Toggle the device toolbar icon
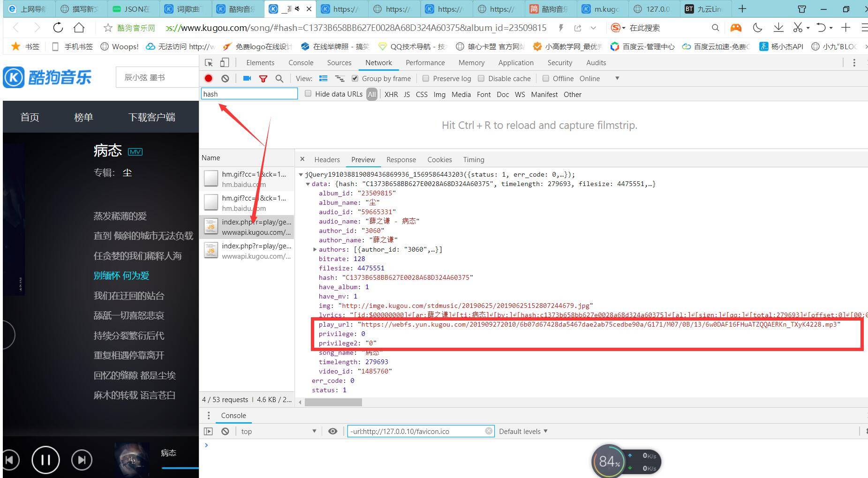The height and width of the screenshot is (478, 868). [225, 63]
